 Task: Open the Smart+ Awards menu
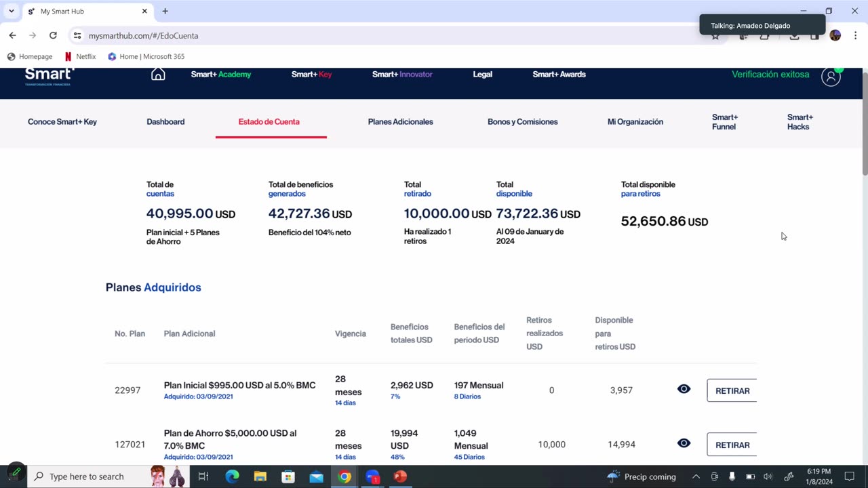559,75
